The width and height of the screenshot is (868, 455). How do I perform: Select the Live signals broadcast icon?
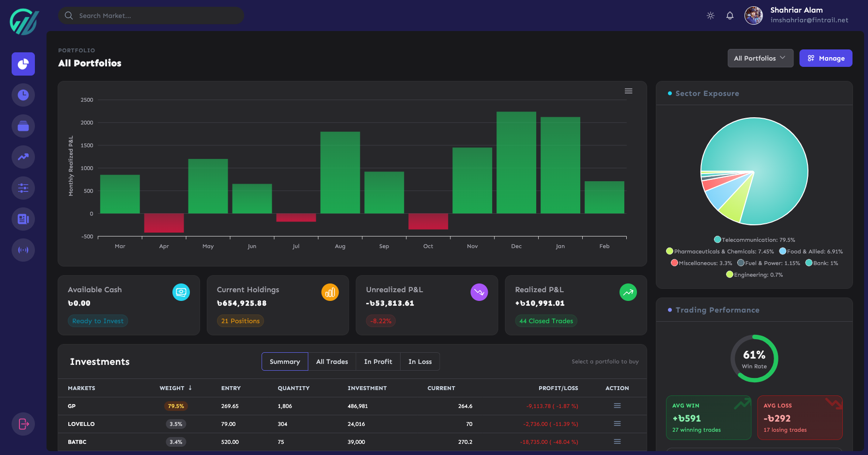coord(23,250)
